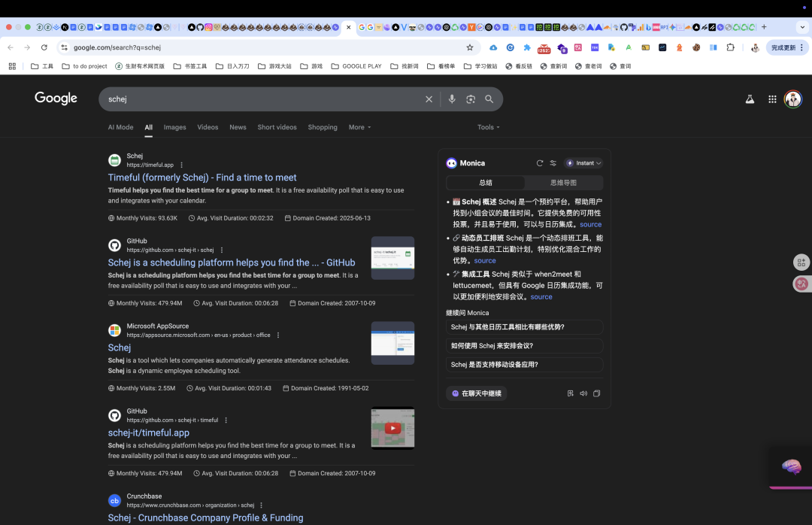Switch to Short videos tab
The image size is (812, 525).
click(x=277, y=127)
